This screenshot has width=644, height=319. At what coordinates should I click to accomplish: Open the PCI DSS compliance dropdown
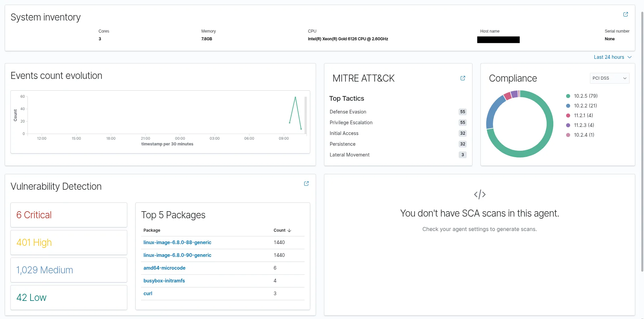coord(609,78)
